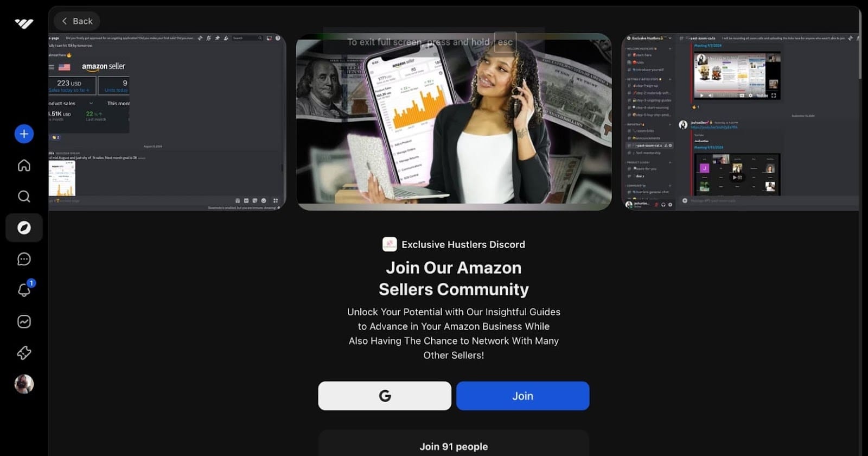The height and width of the screenshot is (456, 868).
Task: Click the Exclusive Hustlers Discord name
Action: 463,244
